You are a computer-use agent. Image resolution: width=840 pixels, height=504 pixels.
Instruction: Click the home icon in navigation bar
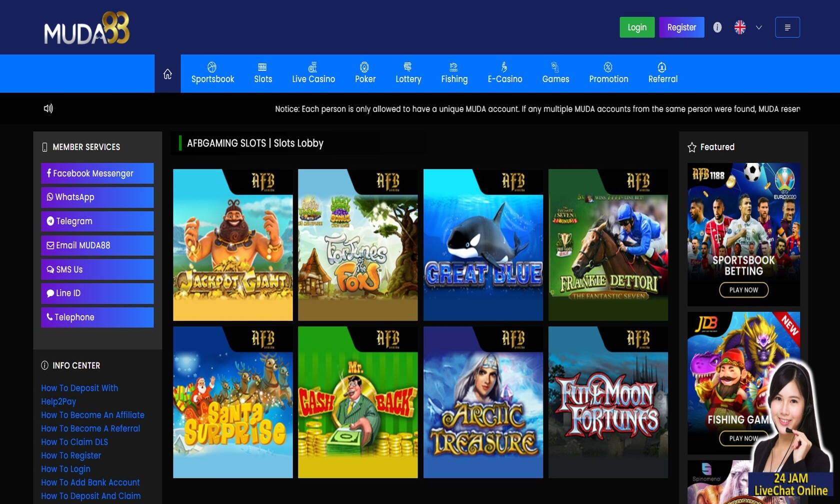167,74
